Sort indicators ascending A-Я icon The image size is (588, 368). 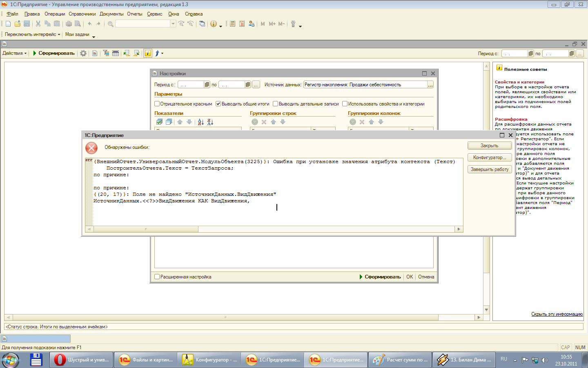click(x=200, y=122)
